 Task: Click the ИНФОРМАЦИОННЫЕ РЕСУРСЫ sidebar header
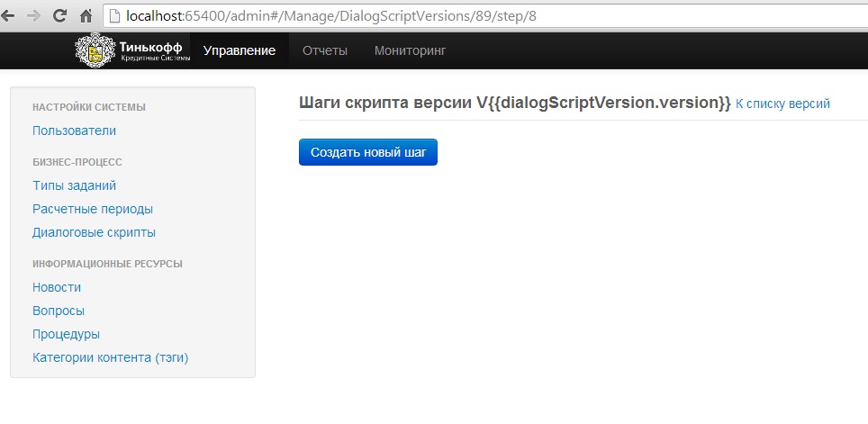[x=107, y=264]
